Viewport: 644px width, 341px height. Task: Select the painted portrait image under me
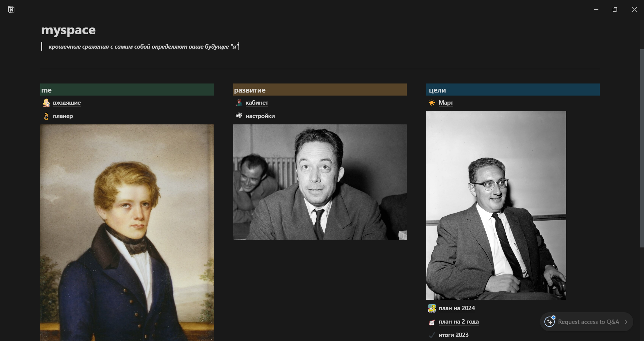127,233
